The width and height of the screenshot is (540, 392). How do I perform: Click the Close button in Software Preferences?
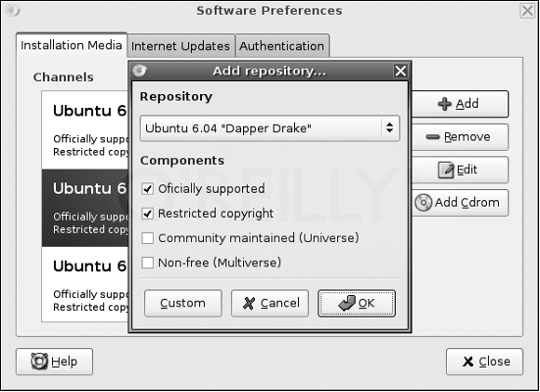click(484, 362)
